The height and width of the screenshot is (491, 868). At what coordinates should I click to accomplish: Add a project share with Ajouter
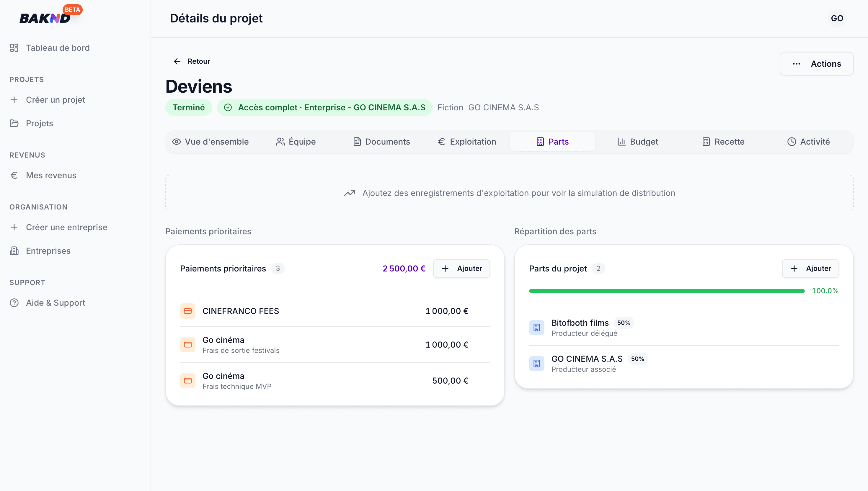pyautogui.click(x=810, y=269)
